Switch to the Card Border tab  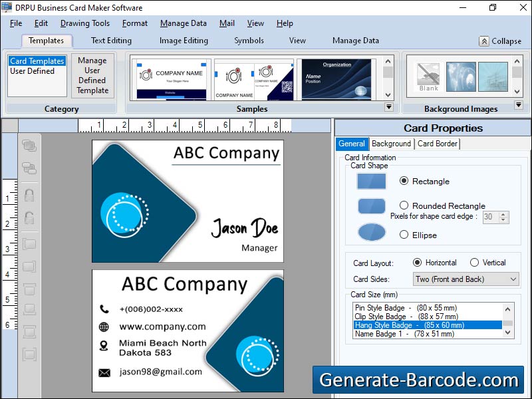pos(437,144)
